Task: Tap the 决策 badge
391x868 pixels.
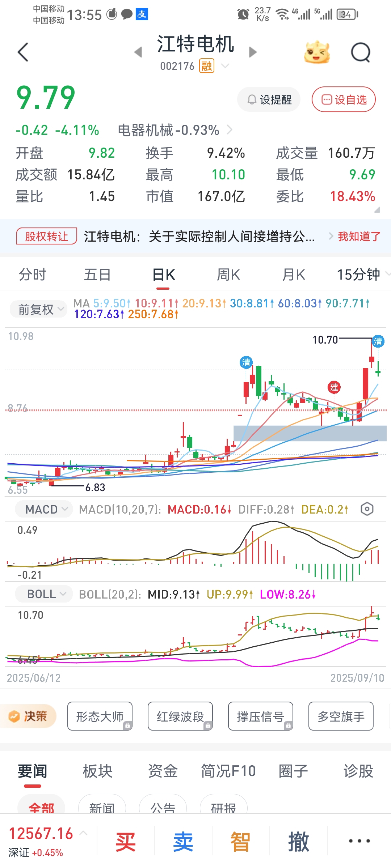Action: (x=28, y=716)
